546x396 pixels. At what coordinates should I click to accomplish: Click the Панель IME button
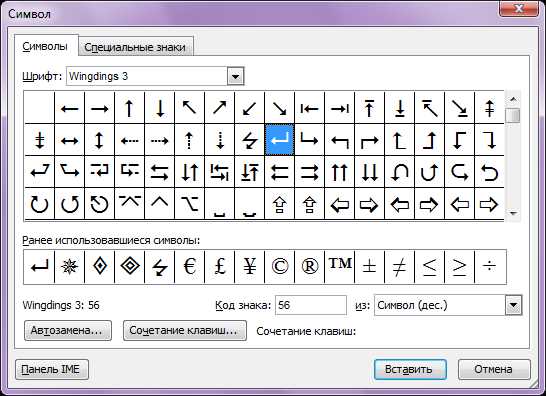click(x=52, y=369)
